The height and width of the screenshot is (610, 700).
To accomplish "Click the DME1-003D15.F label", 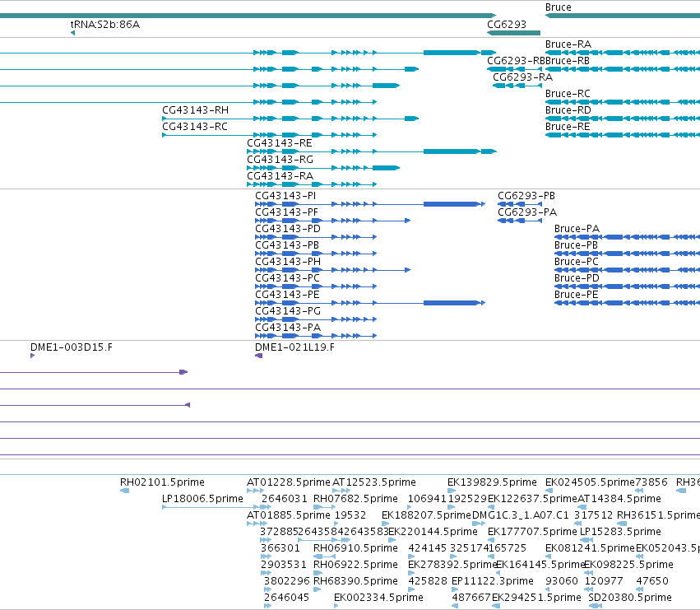I will click(x=72, y=347).
